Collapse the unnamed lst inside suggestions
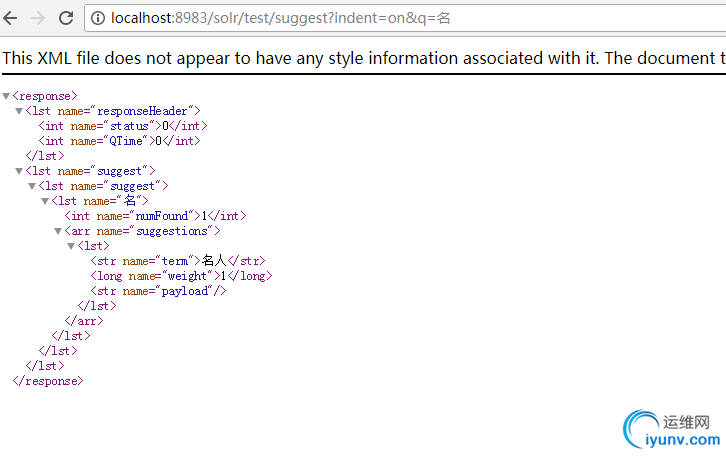Viewport: 726px width, 456px height. [71, 246]
